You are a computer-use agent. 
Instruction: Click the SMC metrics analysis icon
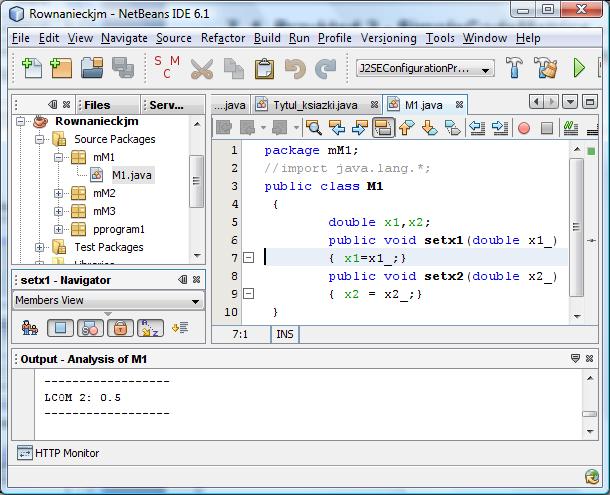(x=167, y=67)
